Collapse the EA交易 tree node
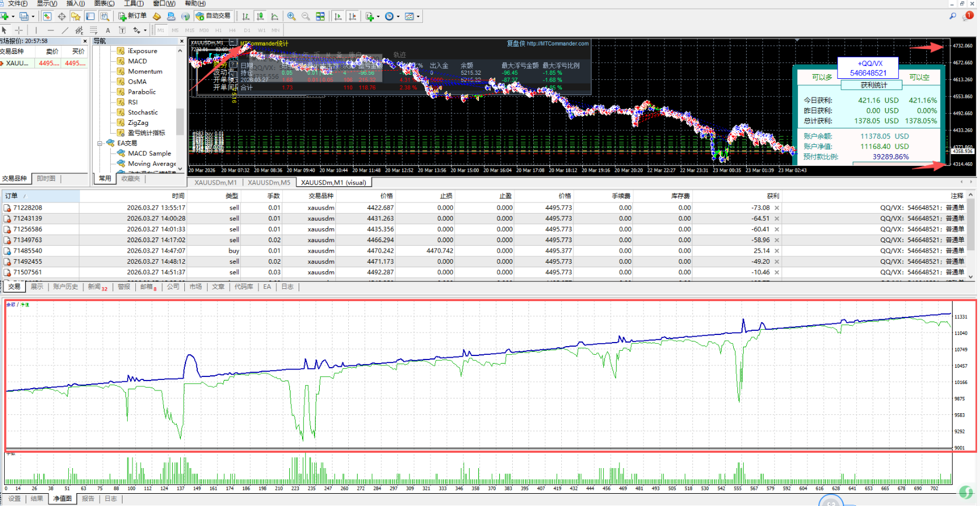 pyautogui.click(x=100, y=143)
